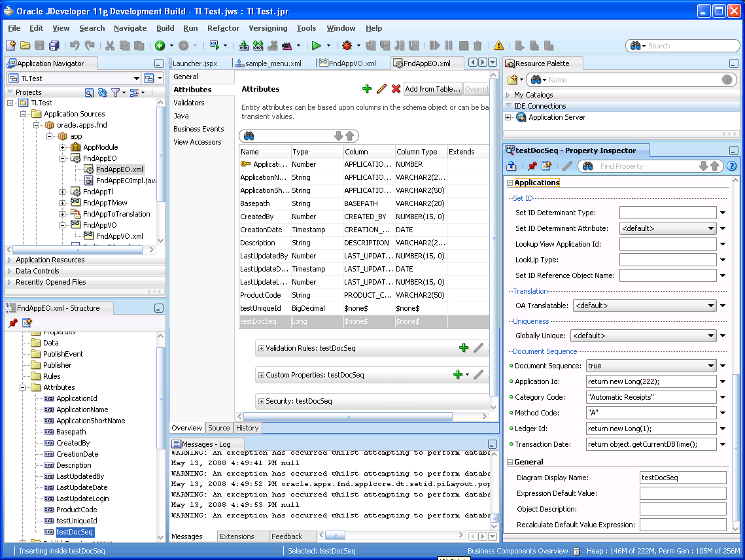Click the Open folder toolbar icon

tap(25, 46)
